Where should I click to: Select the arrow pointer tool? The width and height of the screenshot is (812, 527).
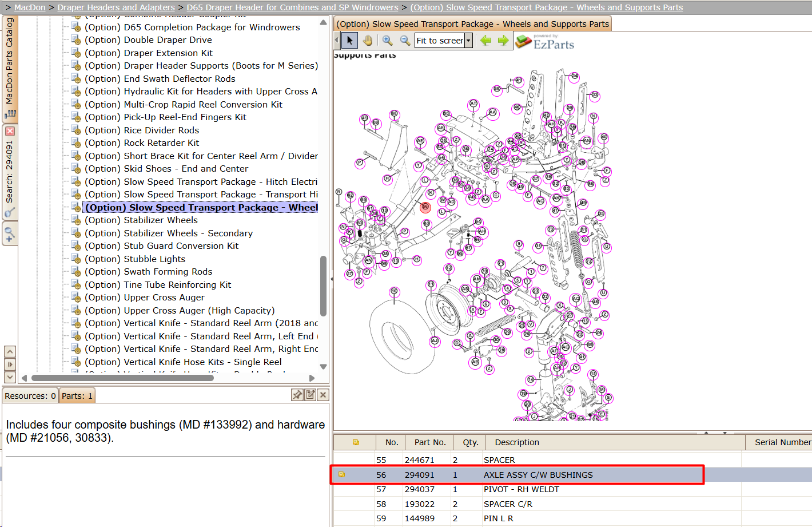pyautogui.click(x=349, y=41)
